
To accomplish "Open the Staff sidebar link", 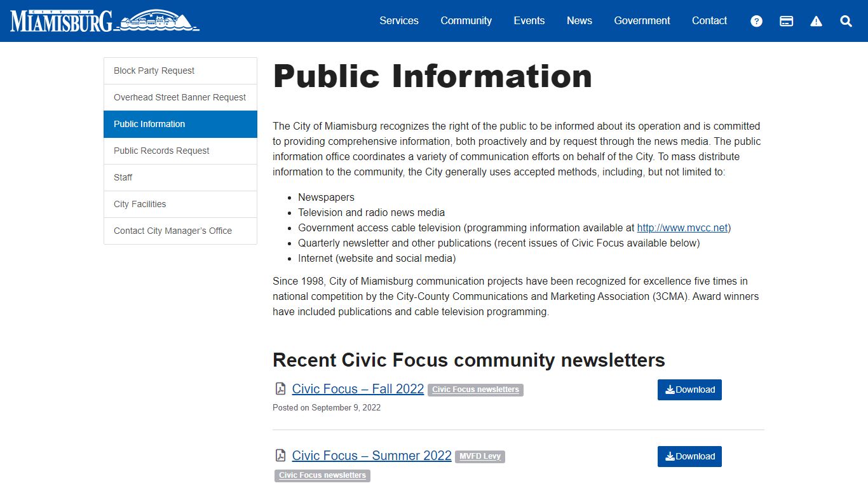I will click(180, 177).
